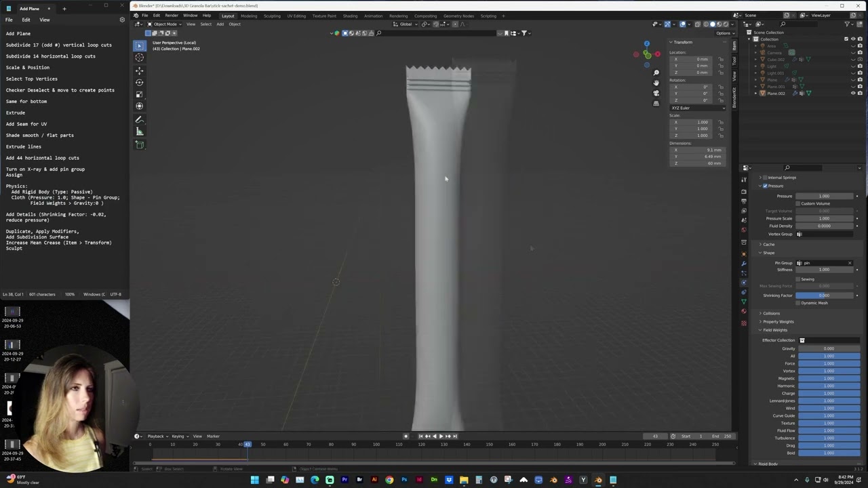Switch to the UV Editing workspace tab

pos(296,16)
